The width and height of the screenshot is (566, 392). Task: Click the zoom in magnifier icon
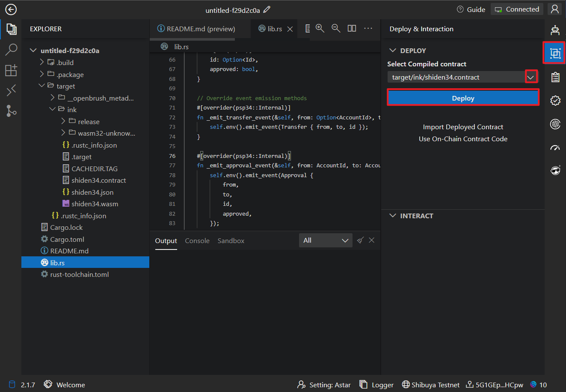320,28
